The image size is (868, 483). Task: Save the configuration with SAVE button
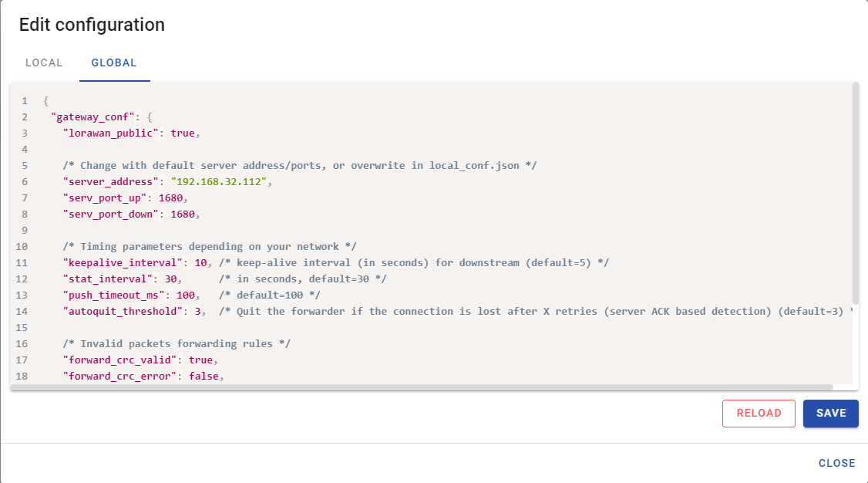coord(830,414)
